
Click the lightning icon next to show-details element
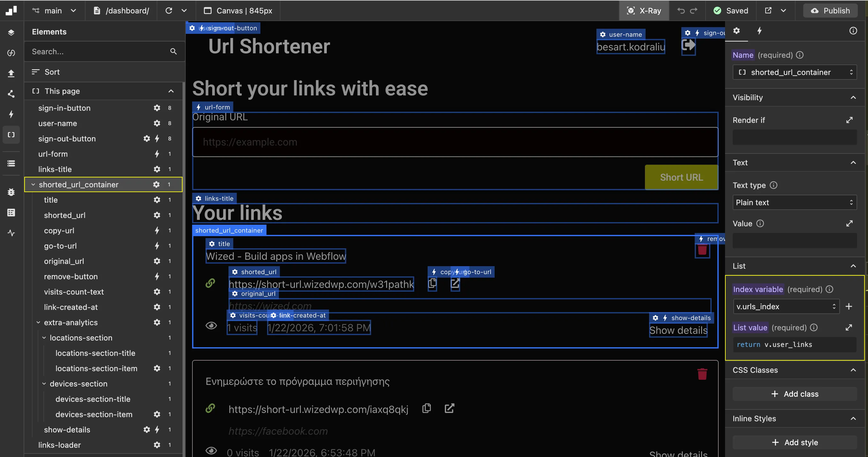click(x=157, y=430)
